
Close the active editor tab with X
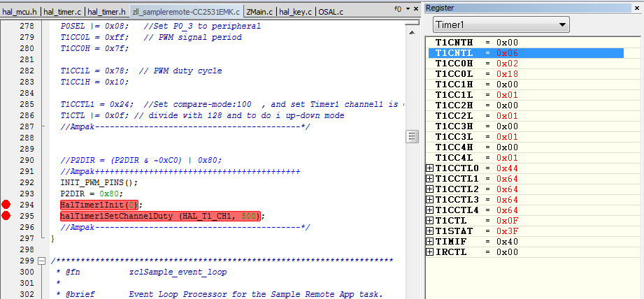(416, 8)
